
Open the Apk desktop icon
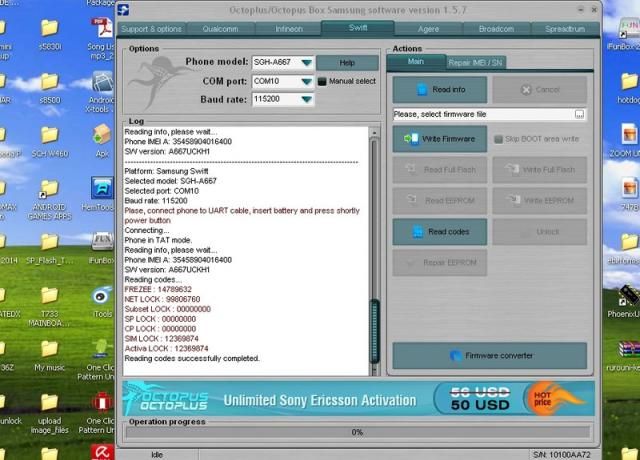[102, 135]
